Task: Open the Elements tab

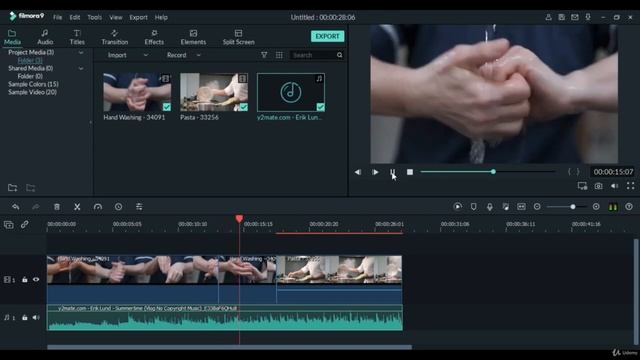Action: coord(193,37)
